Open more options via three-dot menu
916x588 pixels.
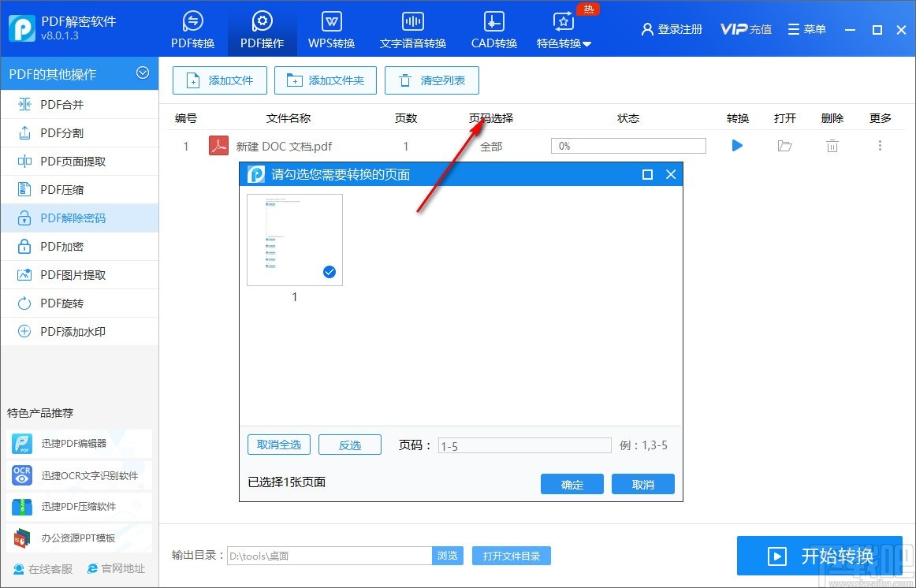(x=880, y=145)
